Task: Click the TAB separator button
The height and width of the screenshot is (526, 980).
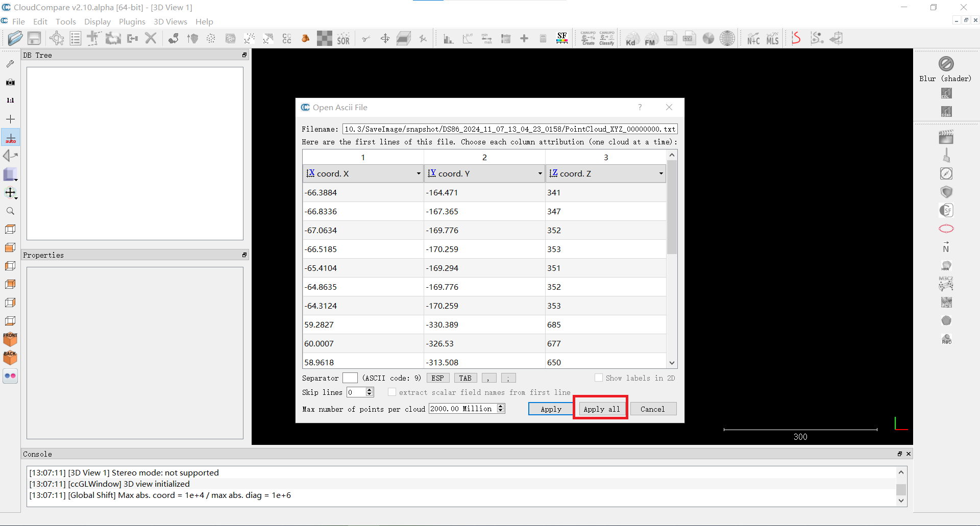Action: (465, 378)
